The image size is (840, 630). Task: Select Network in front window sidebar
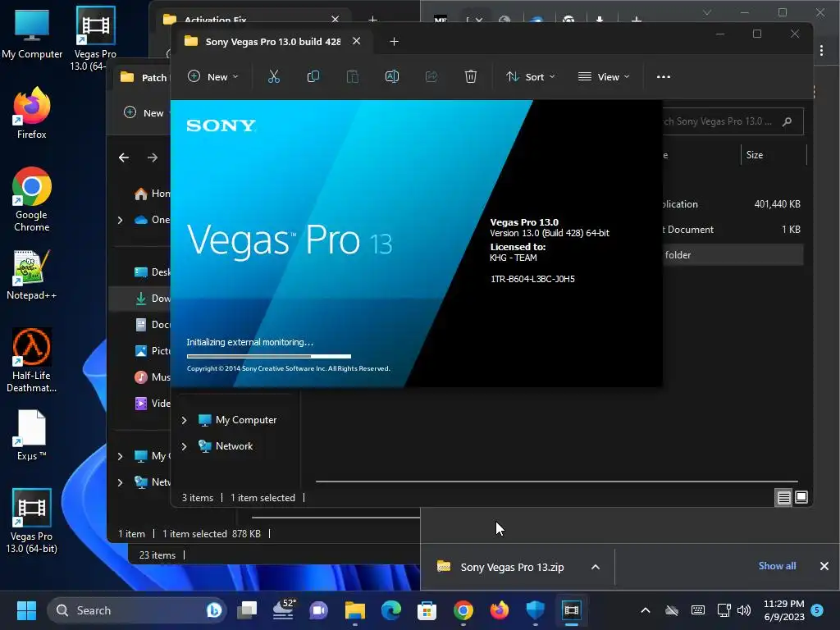226,446
